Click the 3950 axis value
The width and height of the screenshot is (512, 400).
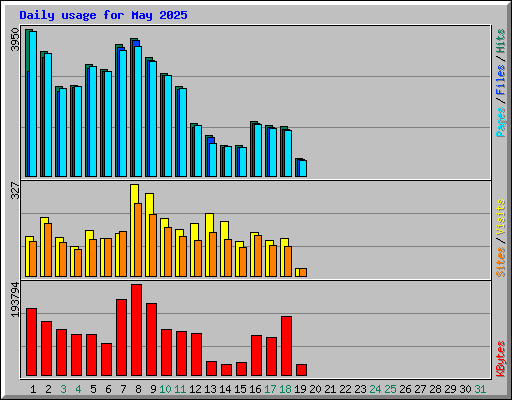click(15, 40)
